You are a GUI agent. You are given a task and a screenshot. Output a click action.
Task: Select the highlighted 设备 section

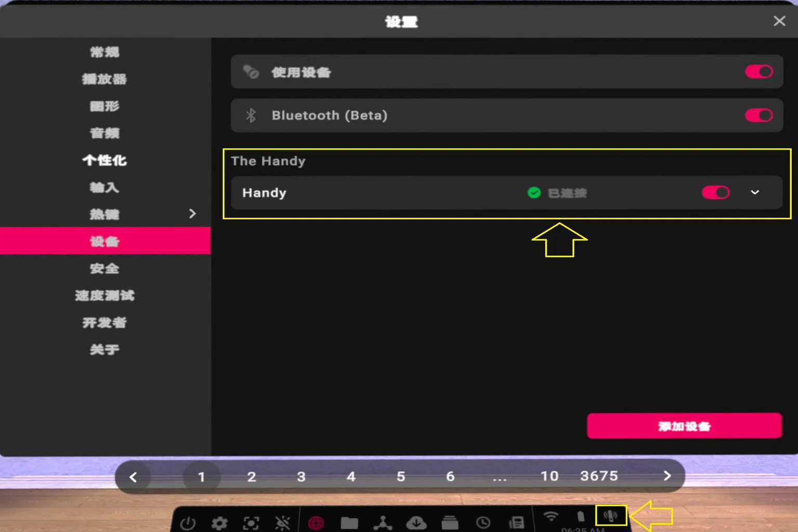tap(105, 241)
